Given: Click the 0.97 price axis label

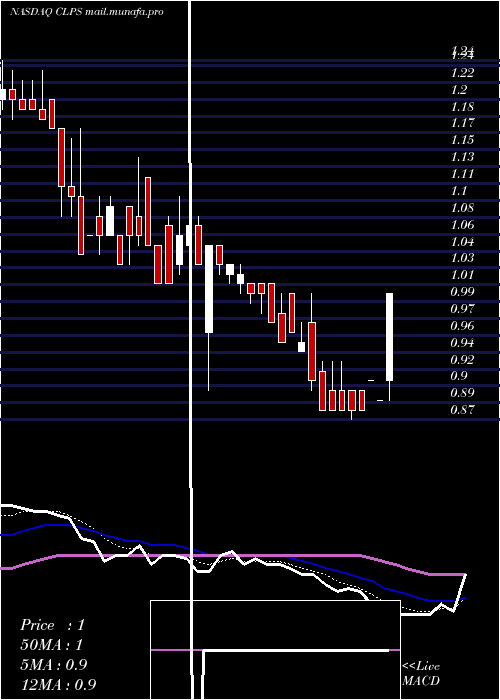Looking at the screenshot, I should tap(462, 308).
